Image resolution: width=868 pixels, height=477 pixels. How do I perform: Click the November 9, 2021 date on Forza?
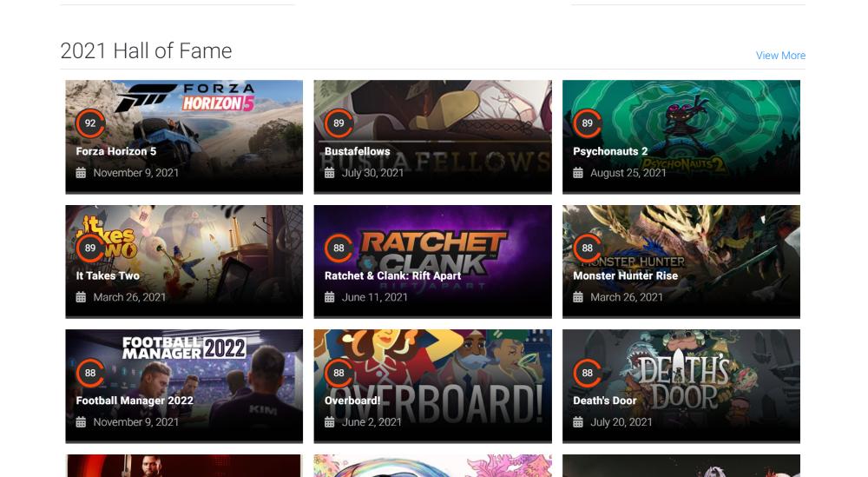coord(135,173)
